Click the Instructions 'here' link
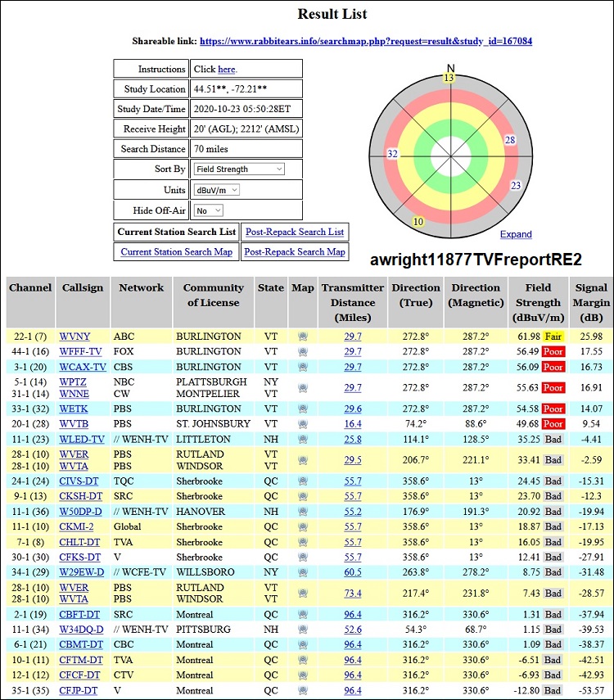This screenshot has height=700, width=614. pos(227,70)
